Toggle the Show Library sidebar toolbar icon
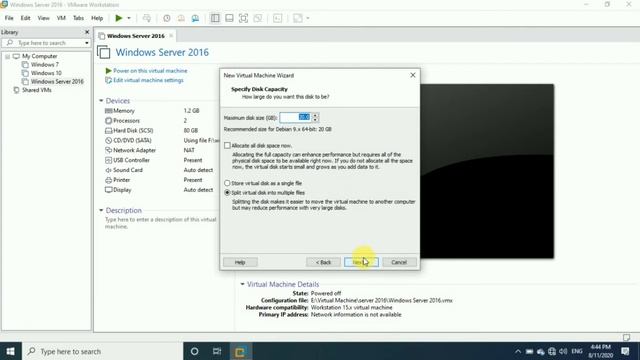640x360 pixels. pyautogui.click(x=215, y=18)
